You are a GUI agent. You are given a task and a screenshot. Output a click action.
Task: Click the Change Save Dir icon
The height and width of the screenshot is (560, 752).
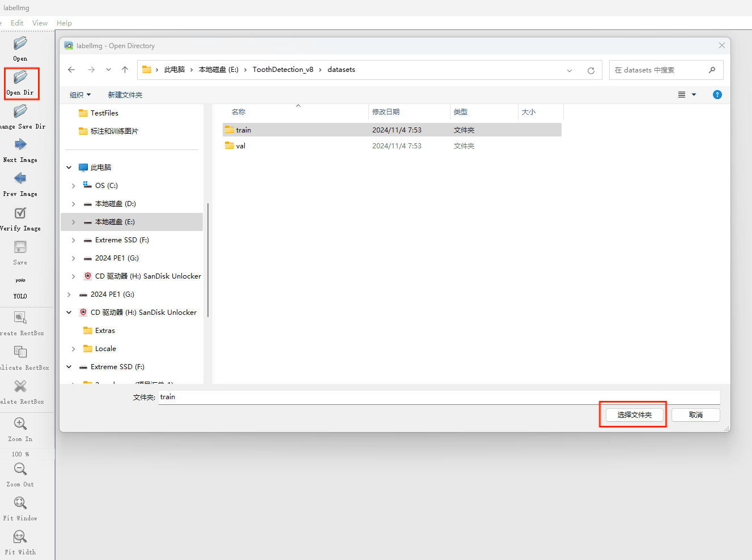point(20,112)
